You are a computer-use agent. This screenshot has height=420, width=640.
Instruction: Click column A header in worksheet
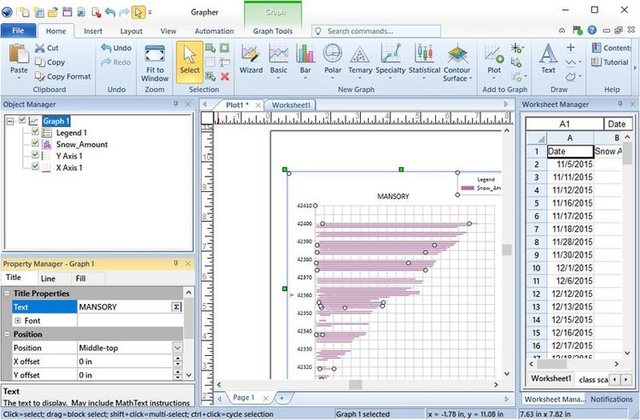click(x=570, y=138)
